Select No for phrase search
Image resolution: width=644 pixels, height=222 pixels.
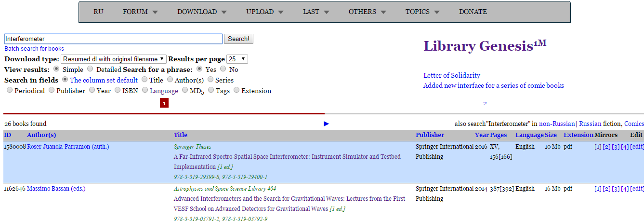(x=223, y=69)
